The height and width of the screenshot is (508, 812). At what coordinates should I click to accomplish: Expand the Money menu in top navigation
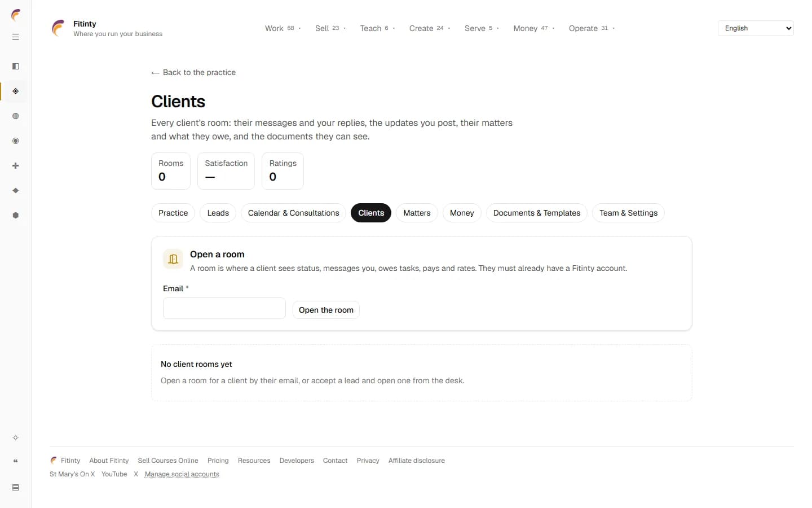pyautogui.click(x=534, y=28)
